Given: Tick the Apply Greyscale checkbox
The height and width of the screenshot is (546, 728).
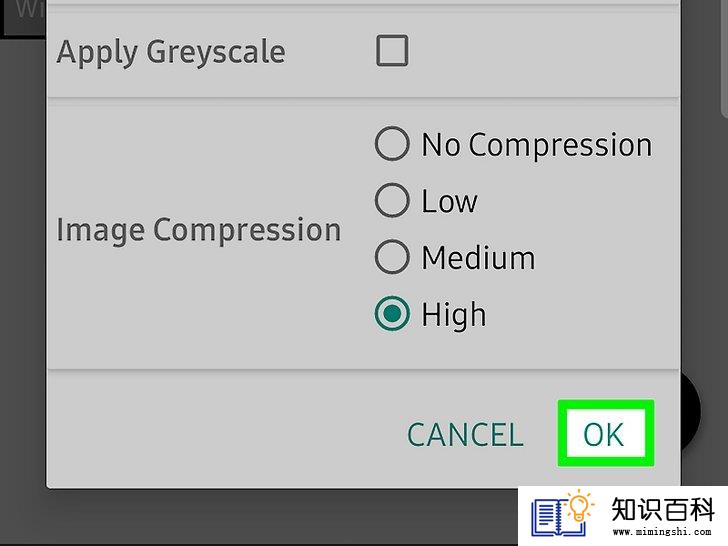Looking at the screenshot, I should point(392,51).
